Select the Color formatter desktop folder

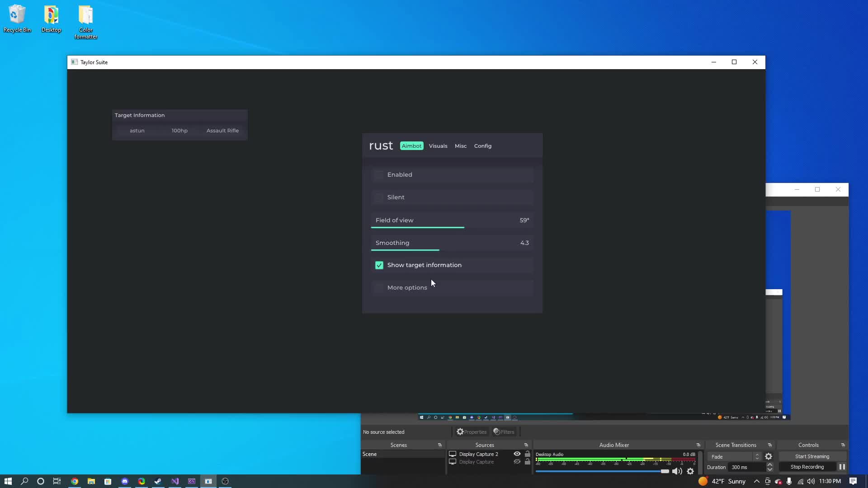click(85, 23)
